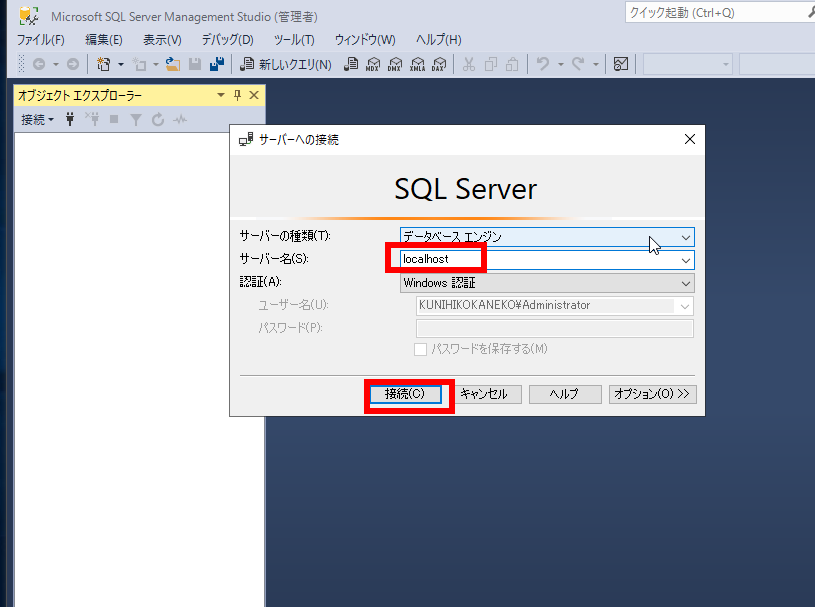
Task: Click the Database Engine Query icon
Action: point(351,64)
